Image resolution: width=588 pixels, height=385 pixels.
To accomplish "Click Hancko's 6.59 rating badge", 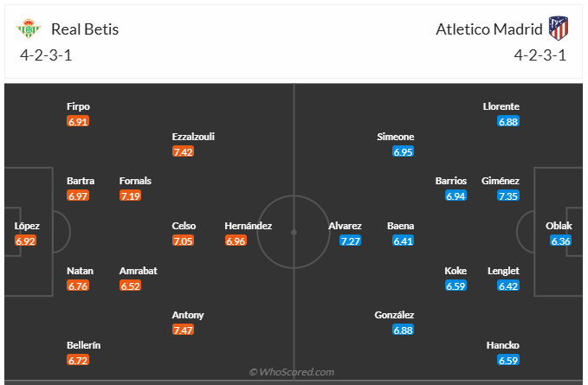I will (508, 360).
